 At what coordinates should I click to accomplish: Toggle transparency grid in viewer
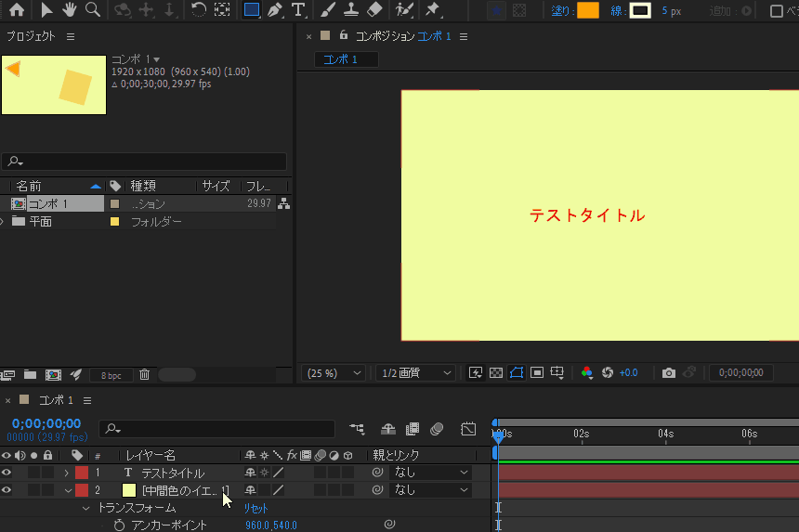(x=496, y=372)
